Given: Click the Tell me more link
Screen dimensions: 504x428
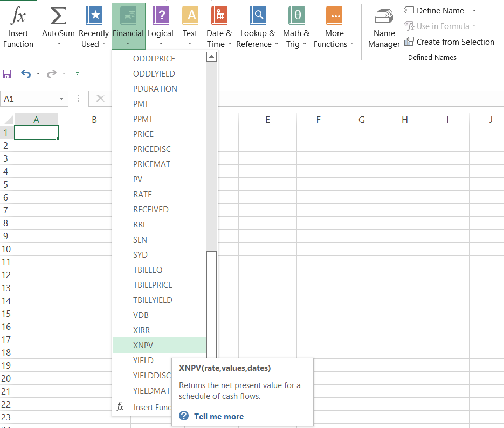Looking at the screenshot, I should [x=219, y=416].
